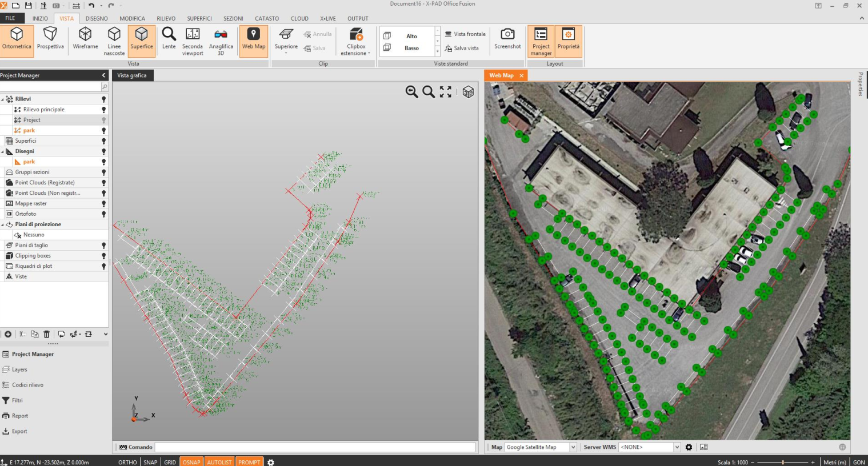Viewport: 868px width, 466px height.
Task: Switch to the CATASTO ribbon tab
Action: click(x=267, y=18)
